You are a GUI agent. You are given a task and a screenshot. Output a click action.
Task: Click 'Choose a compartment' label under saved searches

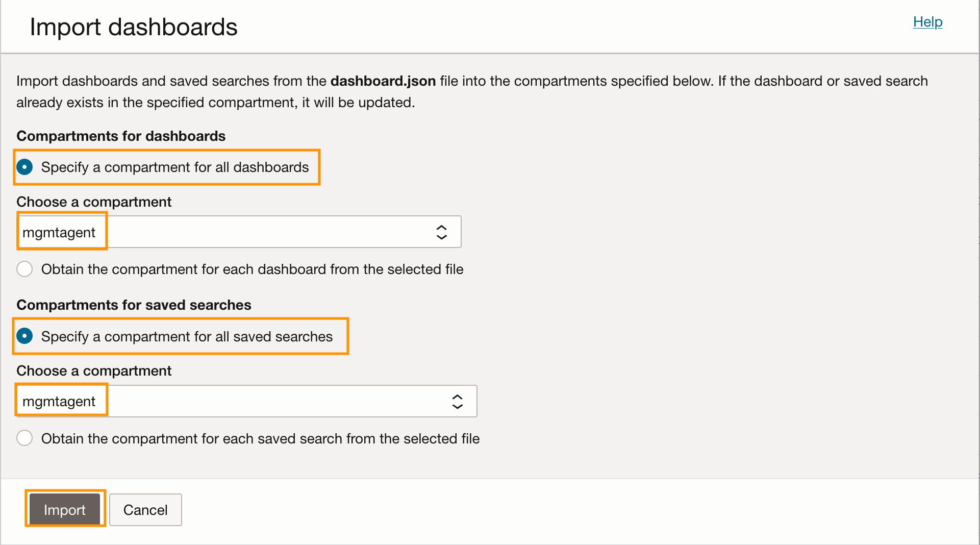94,371
